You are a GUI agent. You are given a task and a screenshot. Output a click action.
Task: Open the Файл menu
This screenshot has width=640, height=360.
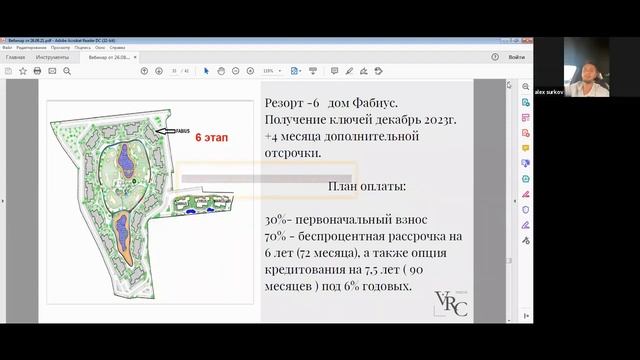7,48
